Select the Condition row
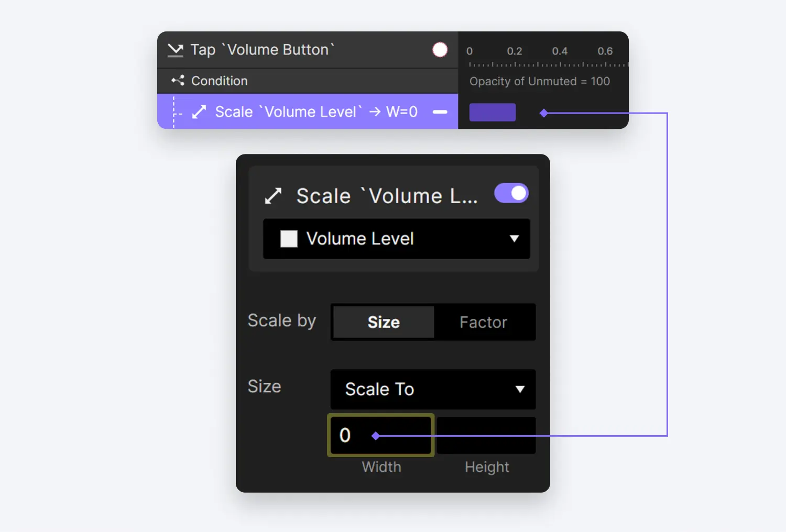This screenshot has height=532, width=786. 308,81
